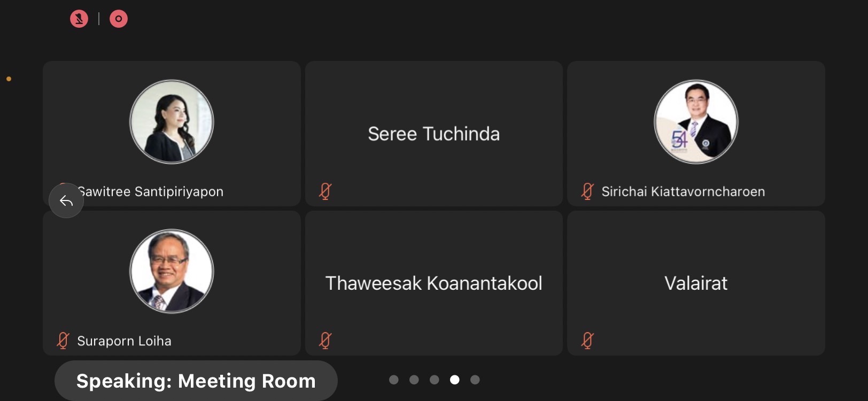Select Sawitree Santipiriyapon's profile picture
Image resolution: width=868 pixels, height=401 pixels.
[x=172, y=122]
